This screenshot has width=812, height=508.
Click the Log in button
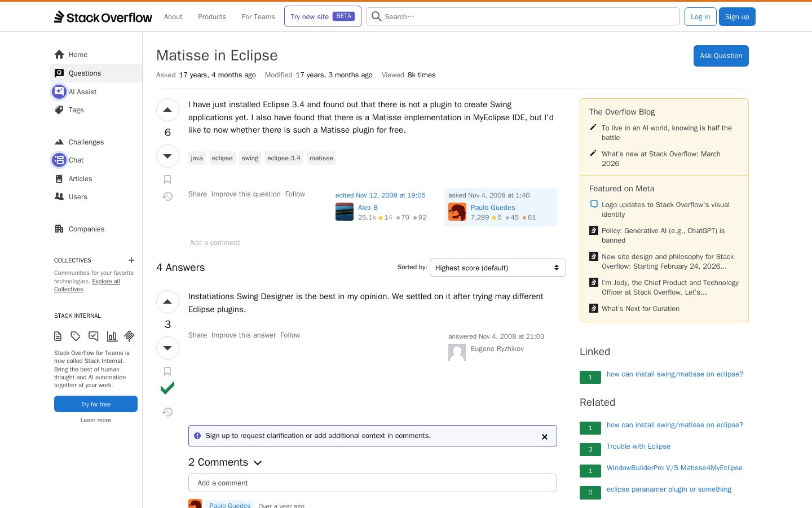(x=700, y=17)
